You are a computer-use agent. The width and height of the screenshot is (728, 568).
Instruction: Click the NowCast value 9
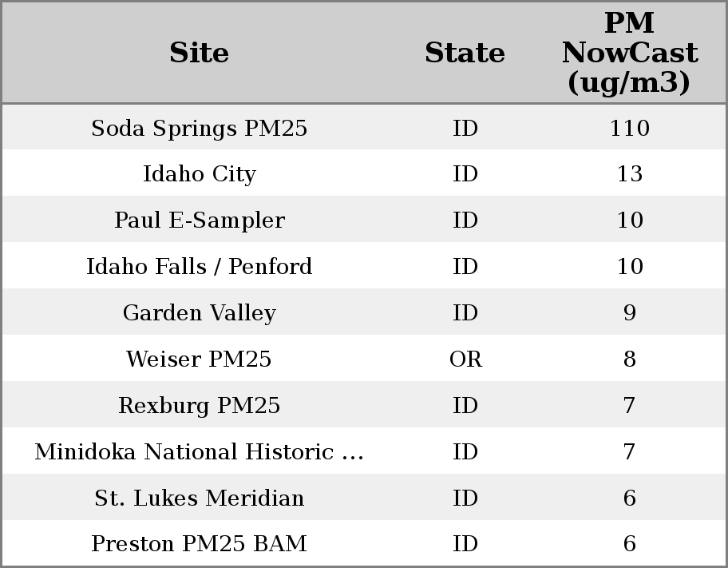click(x=629, y=313)
